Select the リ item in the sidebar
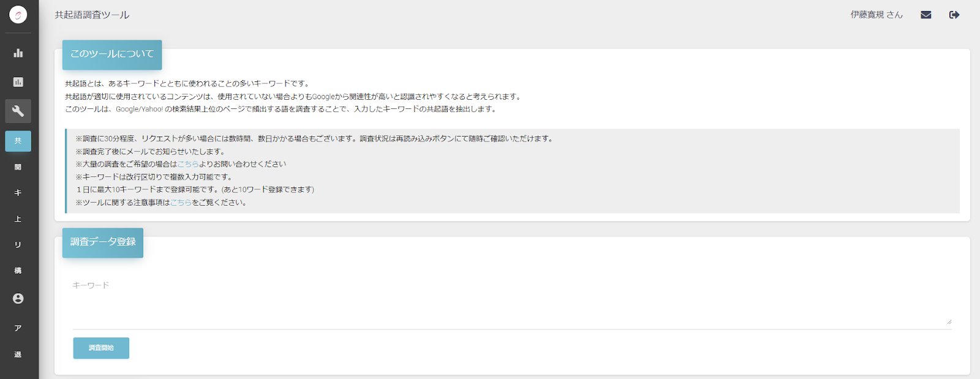Viewport: 980px width, 379px height. pos(18,244)
